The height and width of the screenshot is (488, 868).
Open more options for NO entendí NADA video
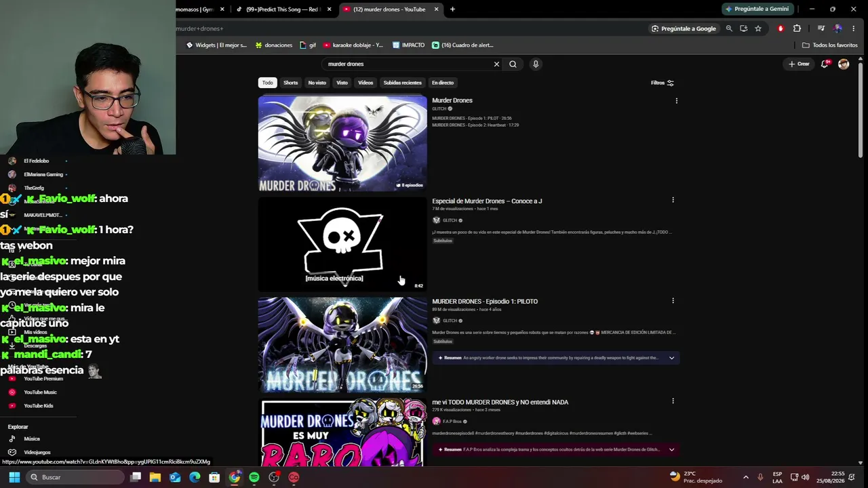click(673, 401)
